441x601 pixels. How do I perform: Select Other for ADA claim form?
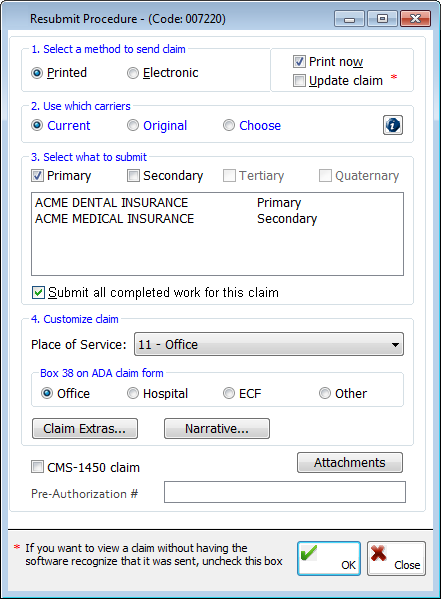(325, 393)
